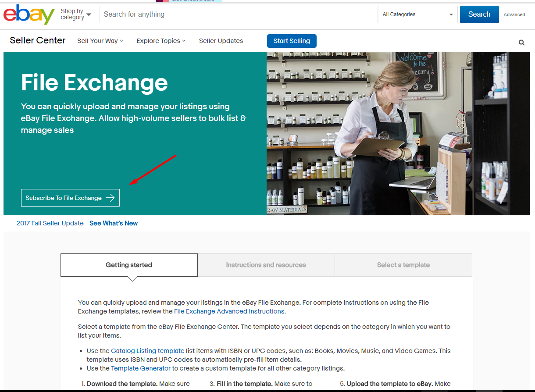Image resolution: width=535 pixels, height=392 pixels.
Task: Click the Seller Center magnifier search icon
Action: point(521,43)
